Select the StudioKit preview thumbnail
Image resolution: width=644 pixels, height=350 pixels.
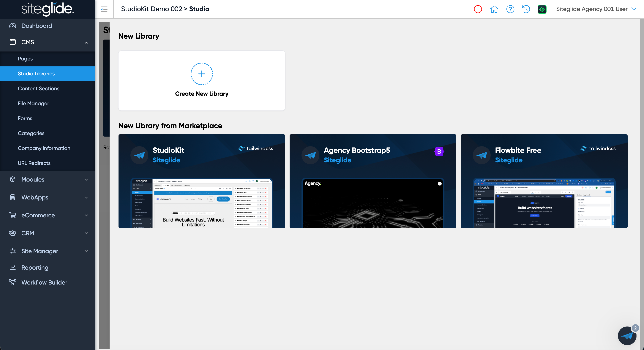tap(202, 203)
